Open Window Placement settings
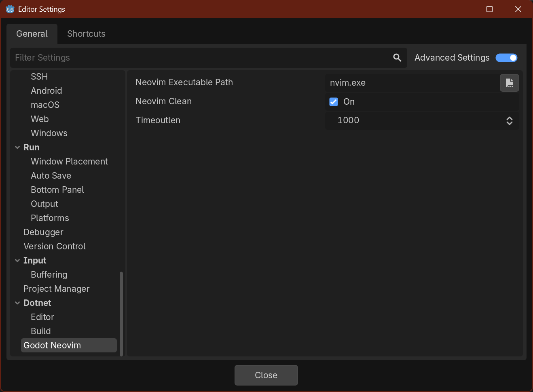Image resolution: width=533 pixels, height=392 pixels. [x=69, y=162]
